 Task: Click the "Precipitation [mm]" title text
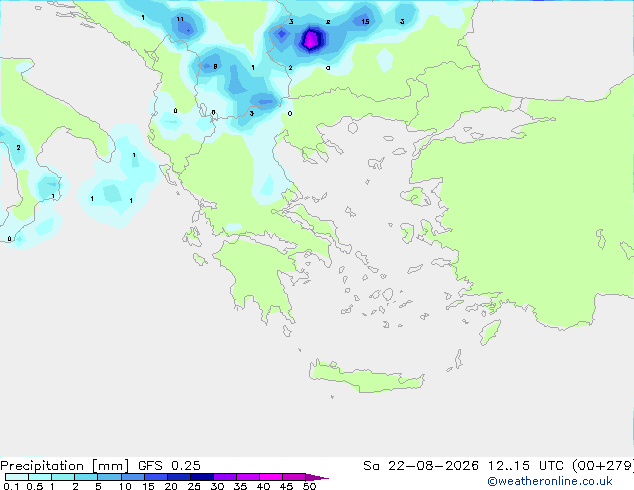tap(64, 466)
